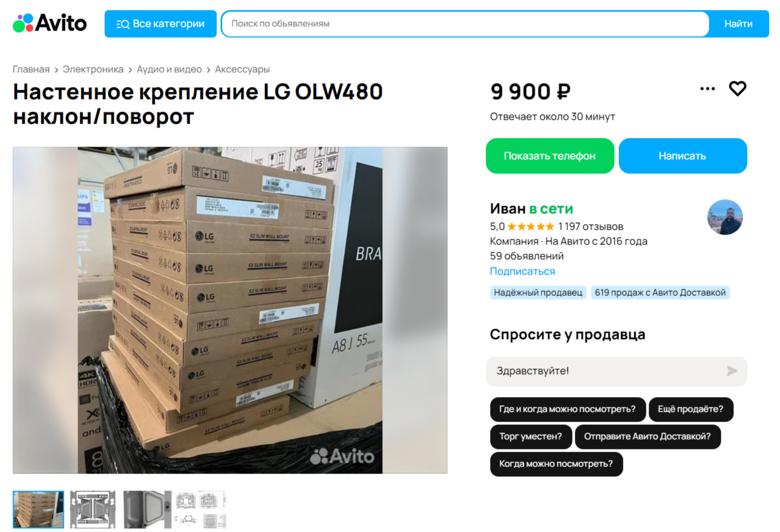Click the blue "Написать" button
The height and width of the screenshot is (532, 780).
pos(683,156)
